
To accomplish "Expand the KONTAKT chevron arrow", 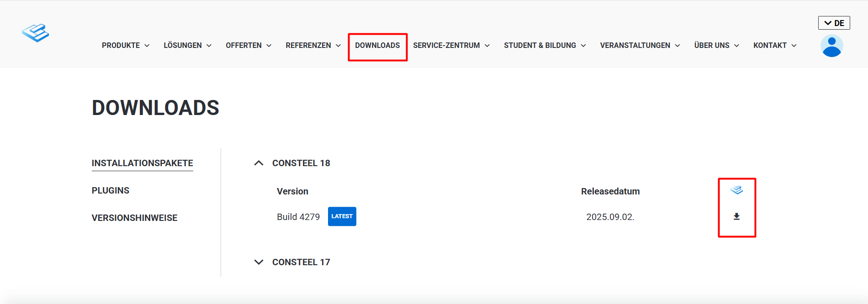I will coord(794,46).
